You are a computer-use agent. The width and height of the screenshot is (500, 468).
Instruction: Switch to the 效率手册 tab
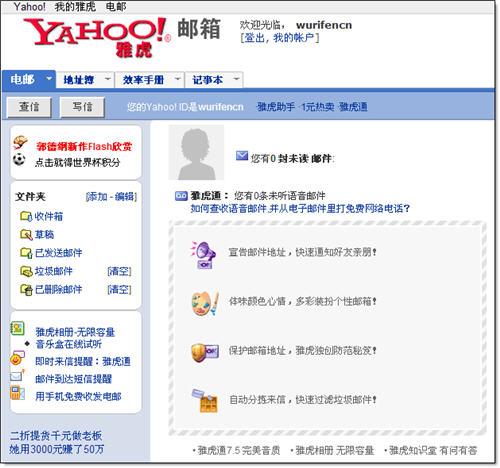click(x=143, y=80)
